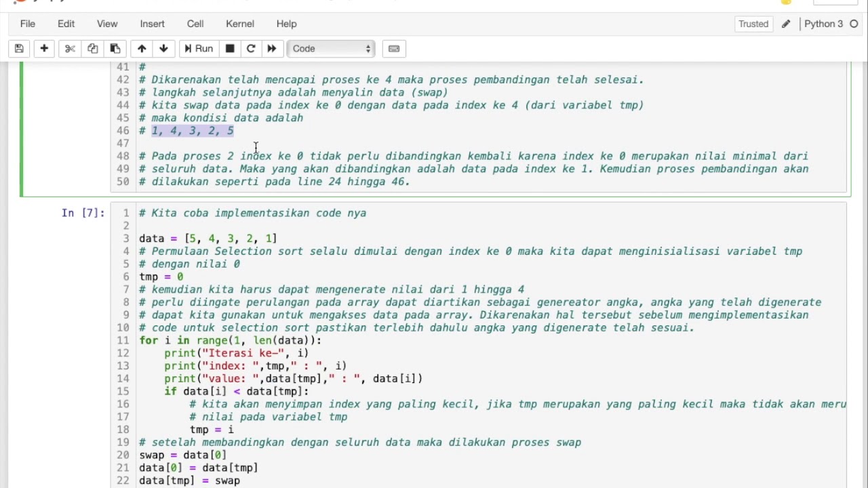This screenshot has width=868, height=488.
Task: Click the line 'data = [5, 4, 3, 2, 1]'
Action: point(208,239)
